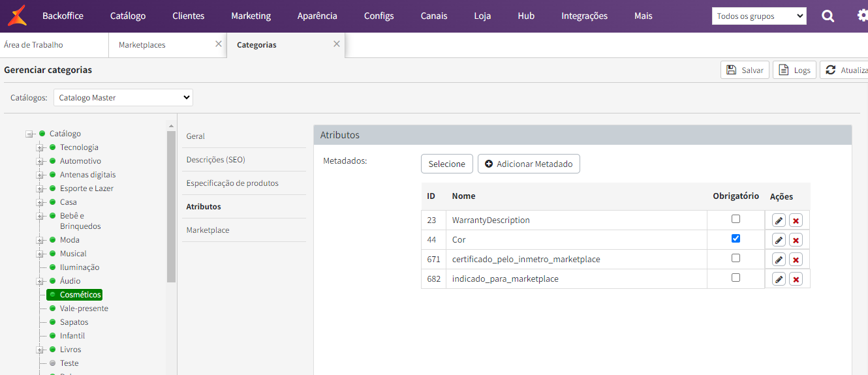This screenshot has height=375, width=868.
Task: Delete the Cor attribute with red X
Action: [796, 240]
